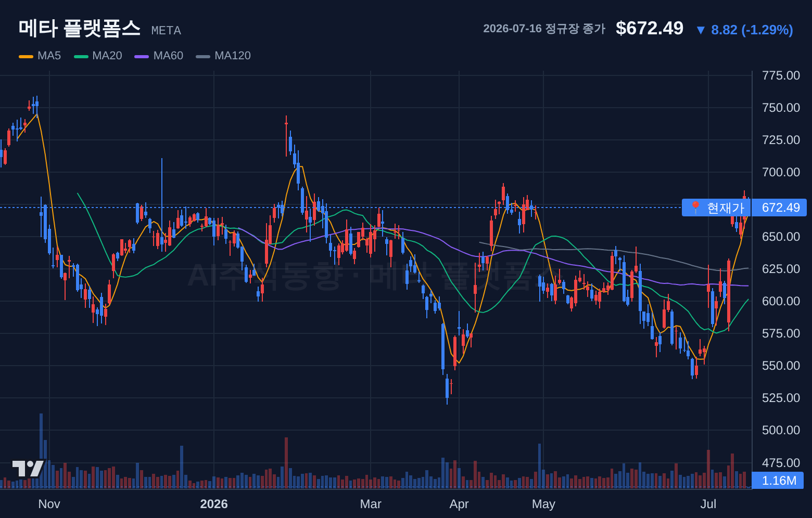The width and height of the screenshot is (812, 518).
Task: Click the 625.00 price axis label
Action: point(781,269)
